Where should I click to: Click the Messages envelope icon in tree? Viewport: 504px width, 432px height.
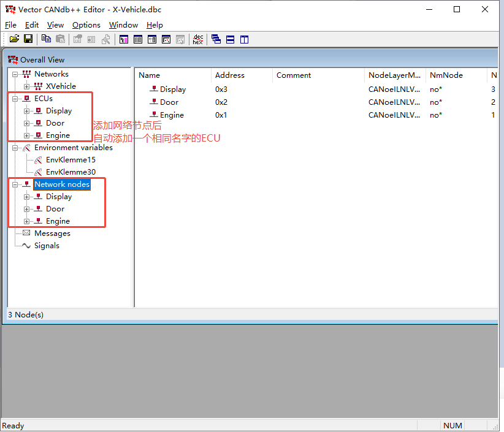tap(26, 233)
